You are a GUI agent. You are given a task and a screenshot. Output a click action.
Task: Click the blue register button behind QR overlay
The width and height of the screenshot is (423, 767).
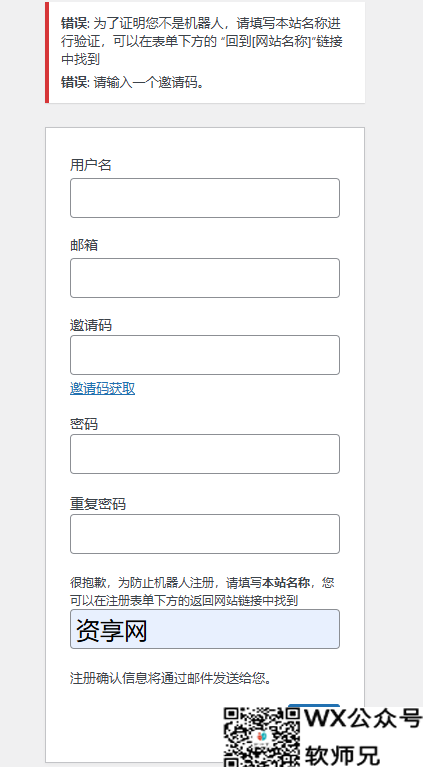(x=313, y=705)
